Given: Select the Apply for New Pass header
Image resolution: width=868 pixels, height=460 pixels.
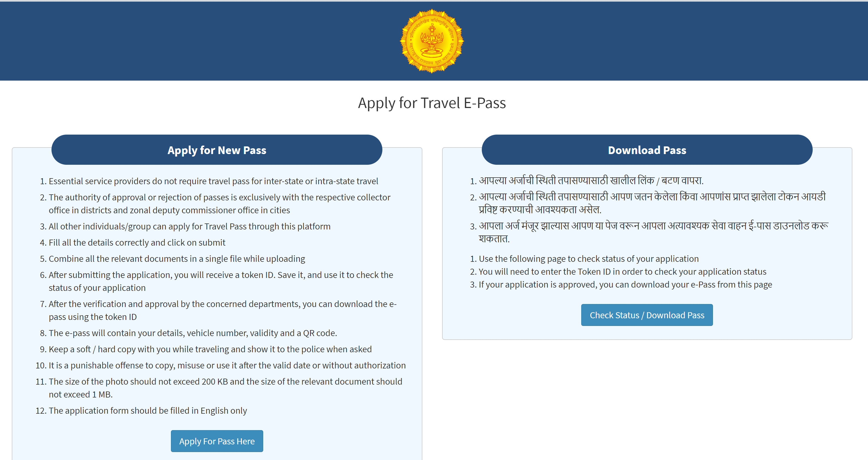Looking at the screenshot, I should coord(217,150).
